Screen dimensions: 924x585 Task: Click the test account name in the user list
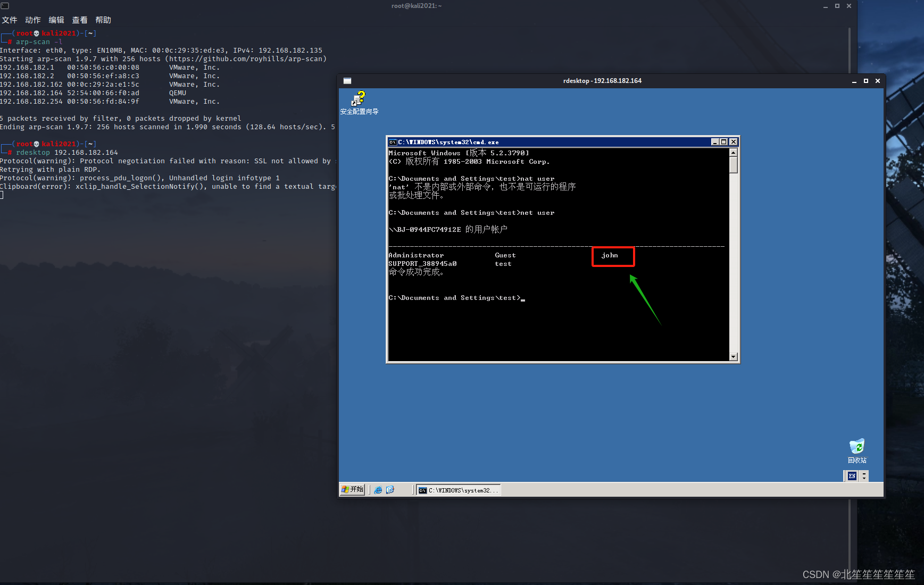click(503, 264)
